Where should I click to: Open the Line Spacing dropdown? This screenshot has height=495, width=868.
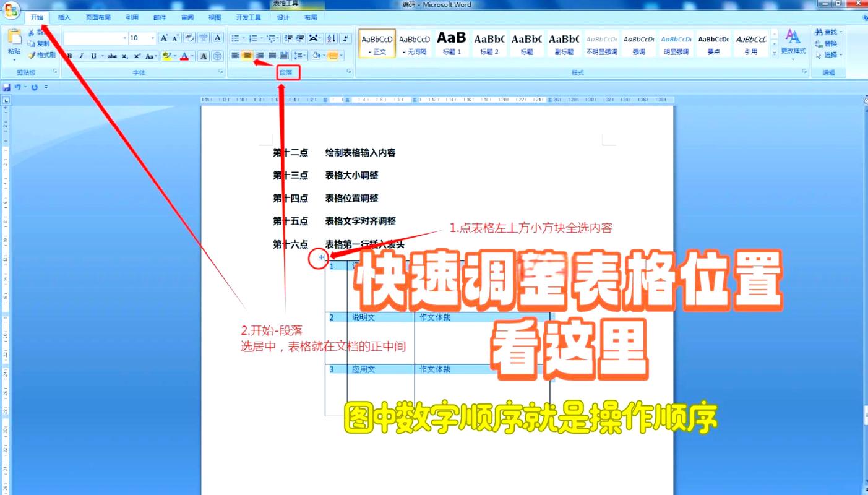(300, 56)
